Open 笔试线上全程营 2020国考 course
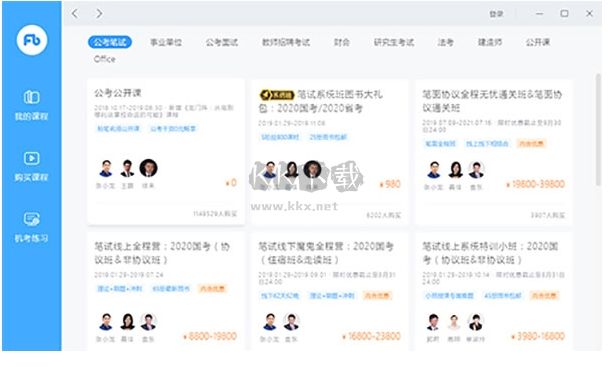This screenshot has height=367, width=610. pyautogui.click(x=162, y=253)
